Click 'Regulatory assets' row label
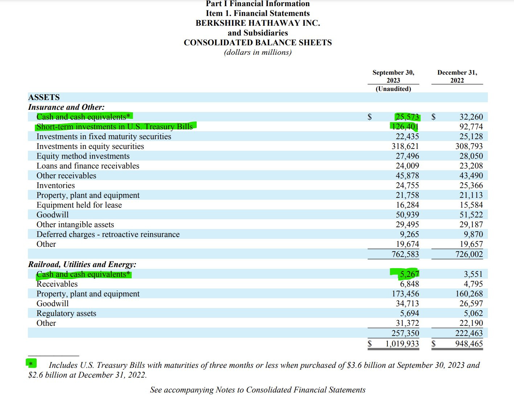This screenshot has width=514, height=420. 66,313
